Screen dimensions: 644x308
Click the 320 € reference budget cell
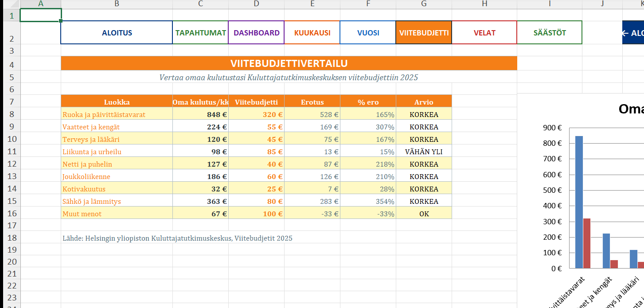coord(256,114)
